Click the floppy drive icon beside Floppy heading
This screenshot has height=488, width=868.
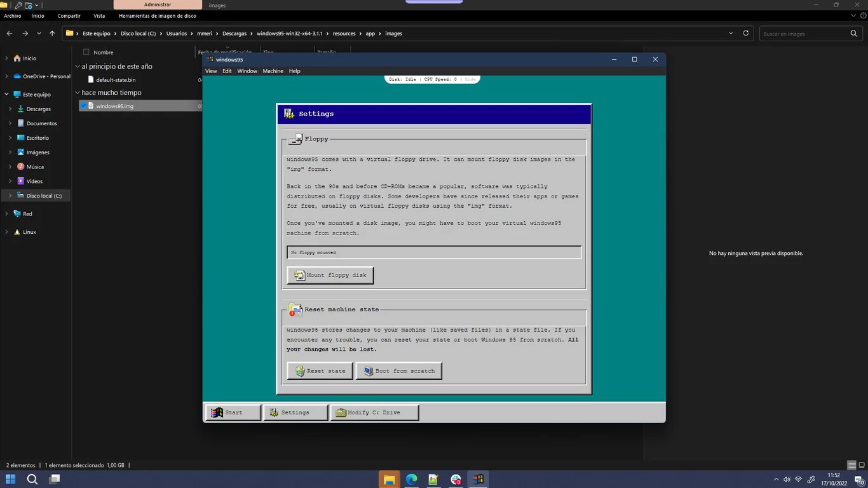(295, 139)
